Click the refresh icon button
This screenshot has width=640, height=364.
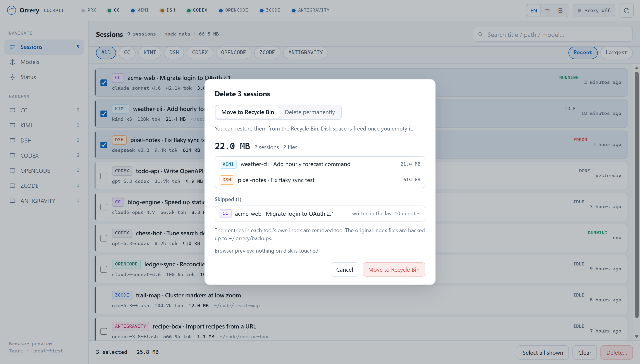click(626, 10)
